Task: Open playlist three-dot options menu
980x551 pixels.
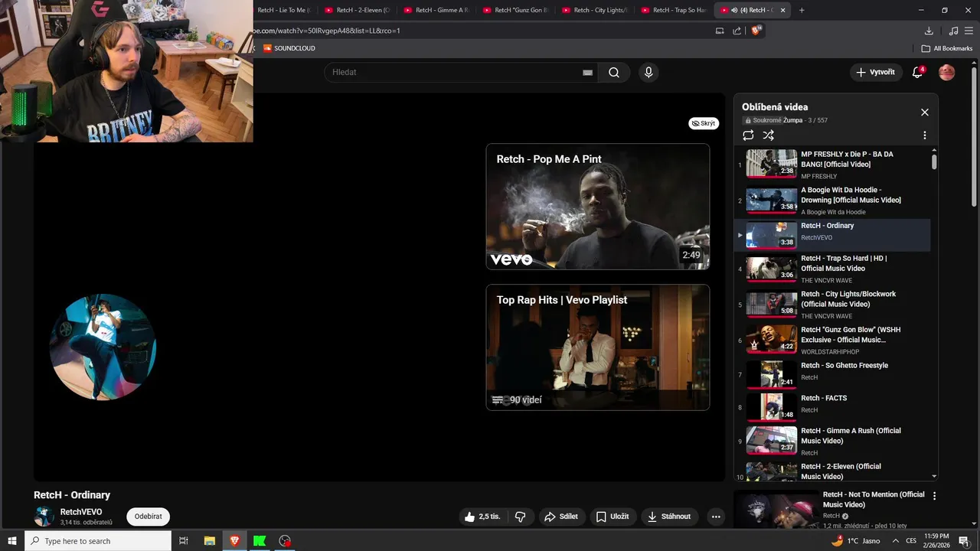Action: pos(924,135)
